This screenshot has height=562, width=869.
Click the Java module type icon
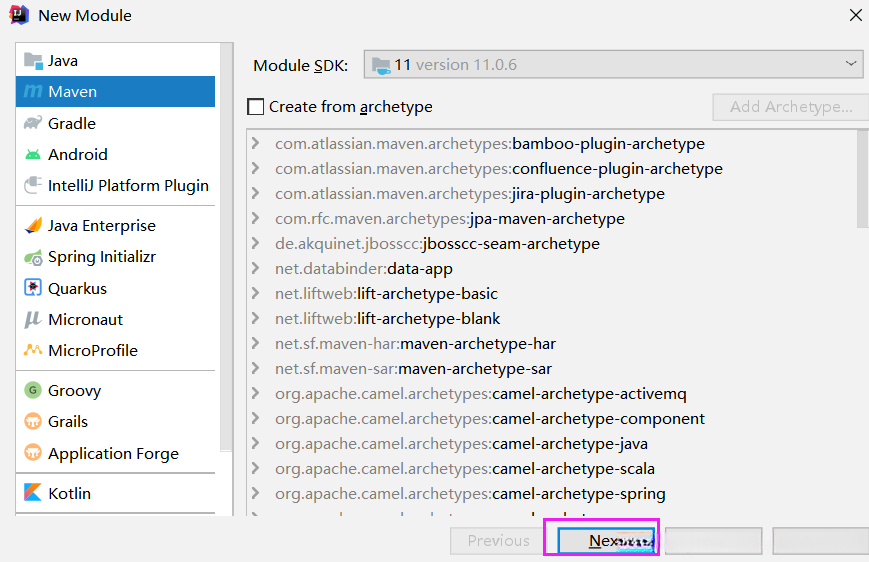(33, 61)
